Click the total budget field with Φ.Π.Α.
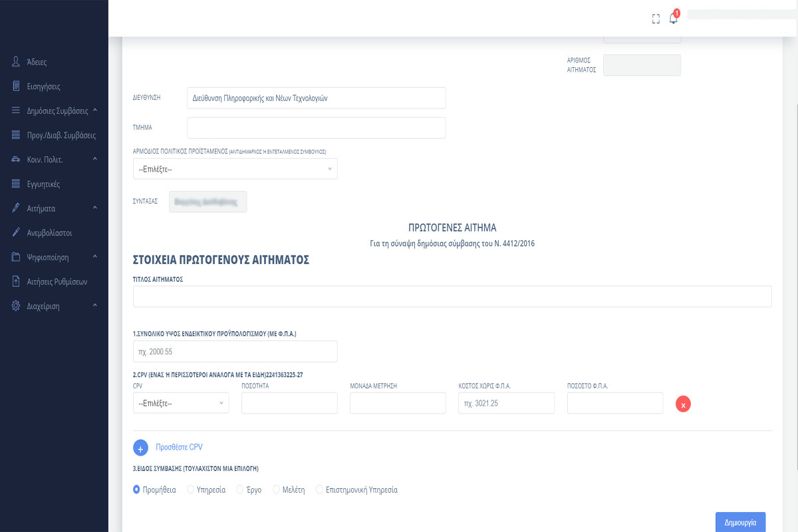The height and width of the screenshot is (532, 798). click(x=235, y=352)
